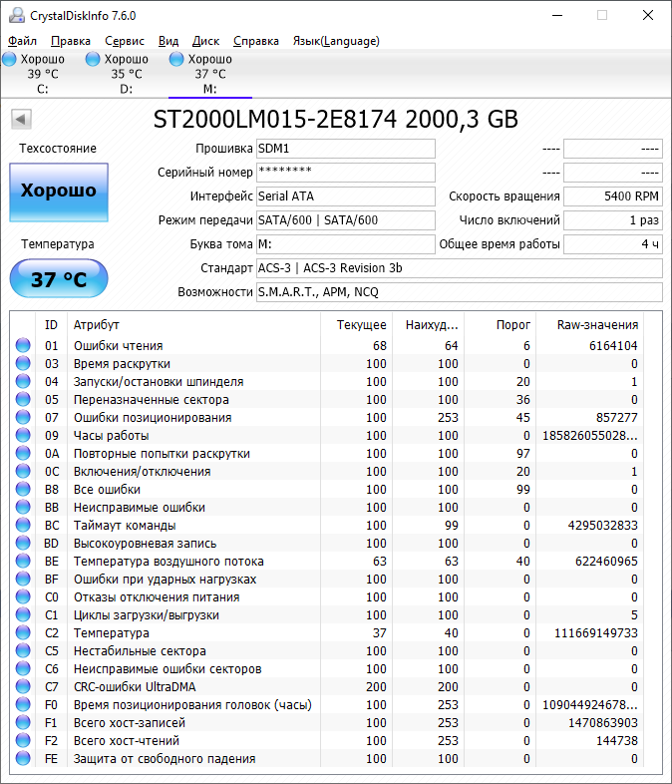The image size is (672, 784).
Task: Click the previous disk arrow button
Action: click(21, 119)
